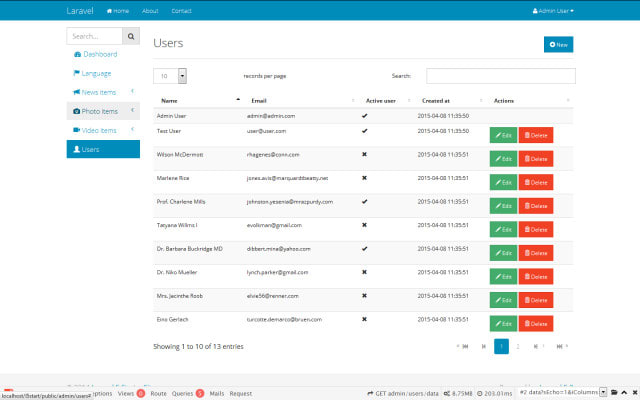640x400 pixels.
Task: Click the debugbar folder open icon
Action: [x=614, y=392]
